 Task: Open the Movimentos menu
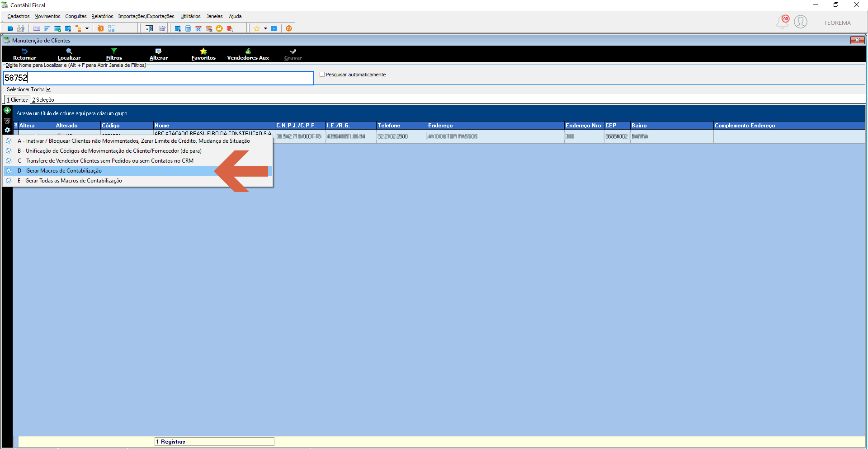pos(47,16)
